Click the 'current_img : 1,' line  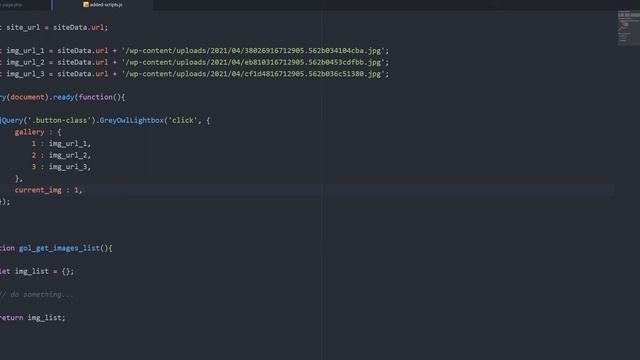coord(49,190)
